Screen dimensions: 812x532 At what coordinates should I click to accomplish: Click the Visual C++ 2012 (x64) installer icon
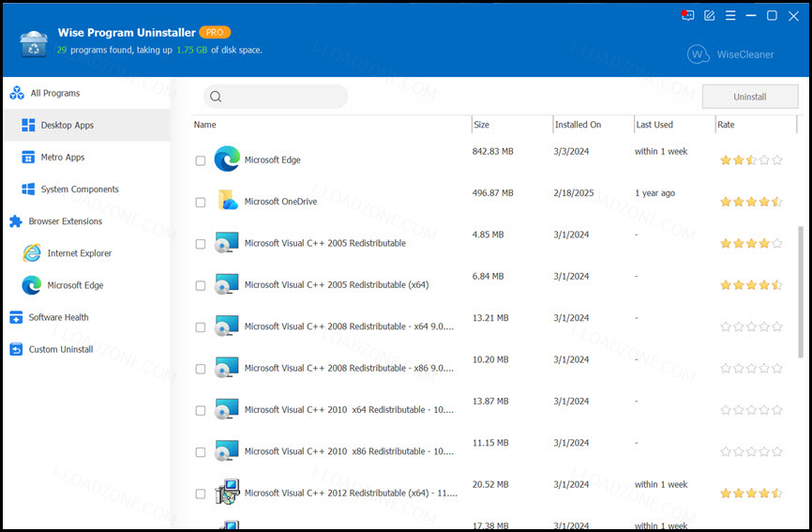point(227,492)
